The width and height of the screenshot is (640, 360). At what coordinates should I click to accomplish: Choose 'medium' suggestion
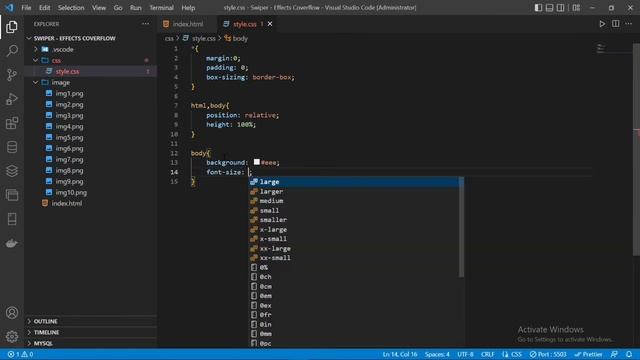(x=354, y=201)
